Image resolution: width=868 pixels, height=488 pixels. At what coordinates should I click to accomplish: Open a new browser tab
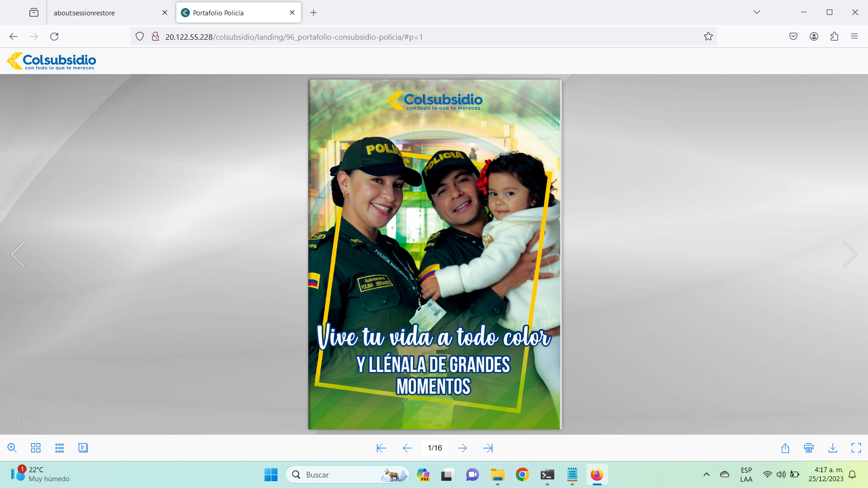point(313,13)
